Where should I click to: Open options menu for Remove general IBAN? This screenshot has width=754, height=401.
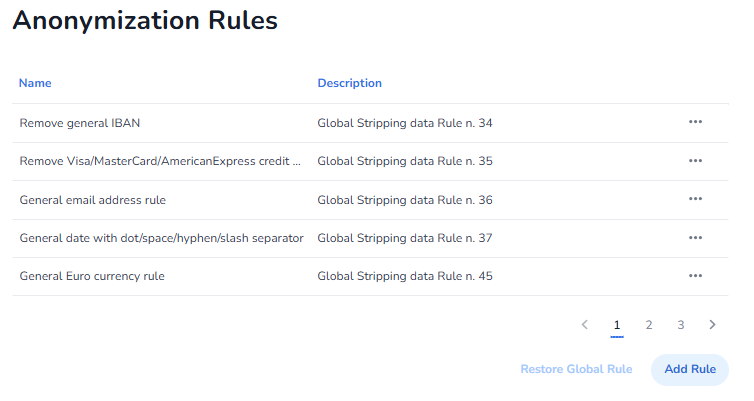pos(695,122)
